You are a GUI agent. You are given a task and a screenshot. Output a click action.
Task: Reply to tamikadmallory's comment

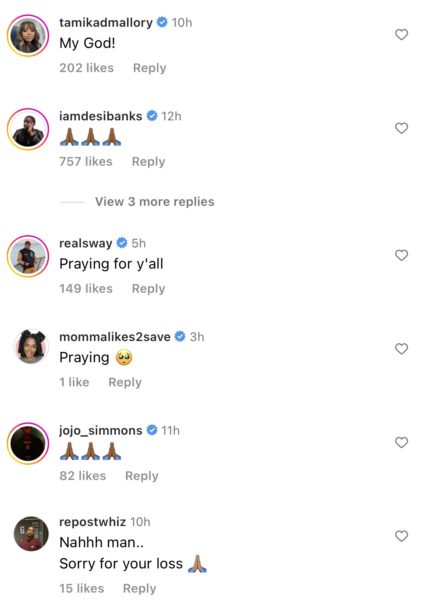point(150,68)
